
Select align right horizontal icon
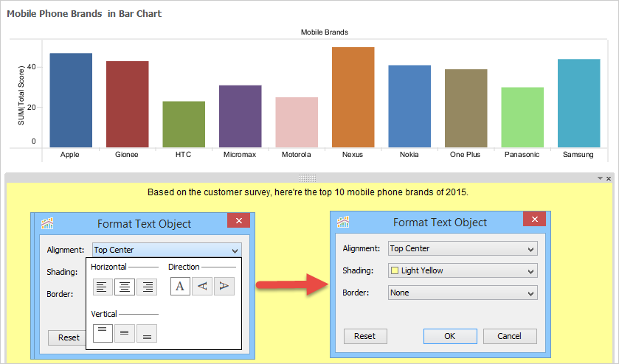pos(147,287)
